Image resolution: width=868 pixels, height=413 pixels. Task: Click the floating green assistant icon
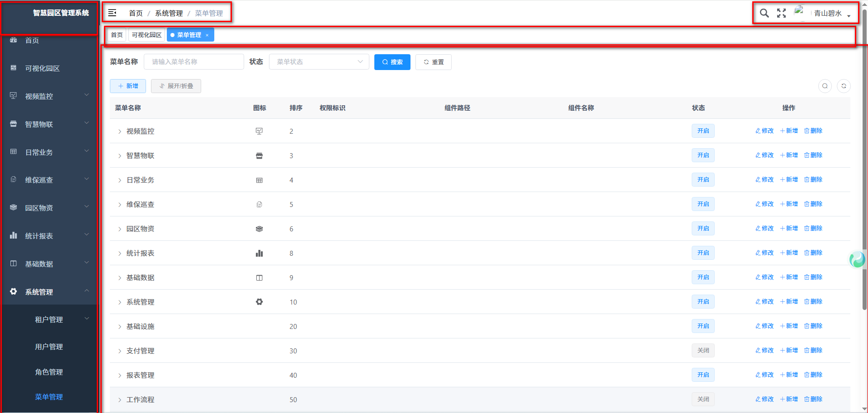[x=857, y=259]
